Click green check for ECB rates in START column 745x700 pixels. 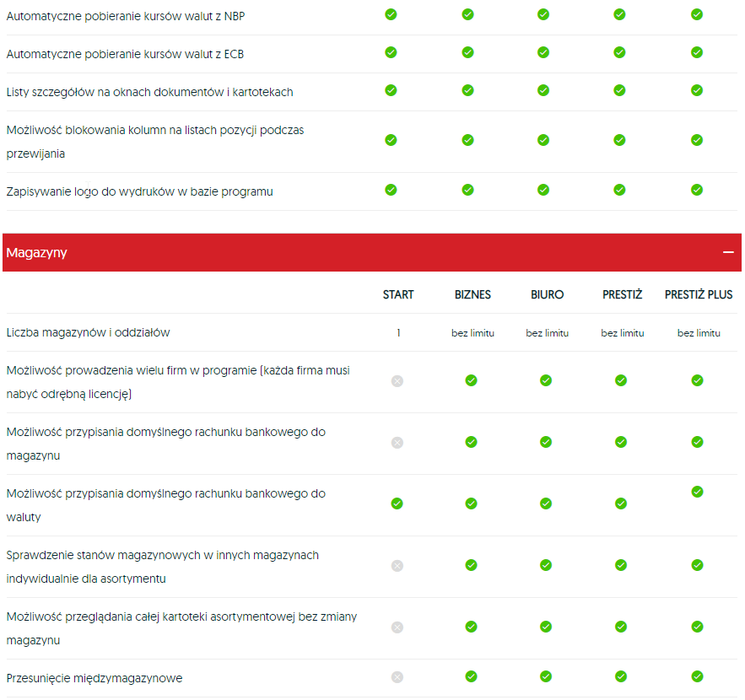(x=391, y=52)
